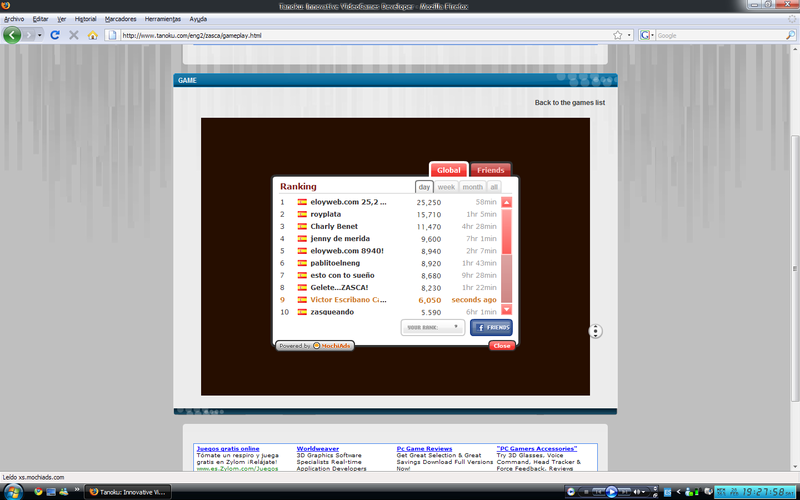The height and width of the screenshot is (500, 800).
Task: Click the ranking list scrollbar down arrow
Action: 506,310
